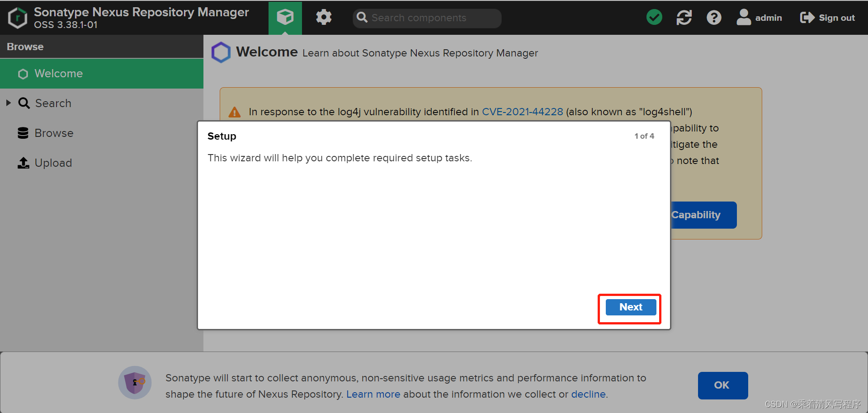Click the Welcome page heading
The width and height of the screenshot is (868, 413).
click(267, 52)
